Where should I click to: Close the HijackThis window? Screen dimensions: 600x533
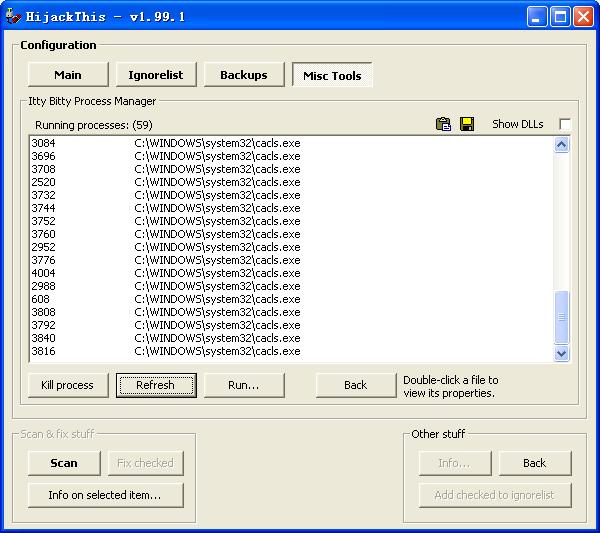pos(584,17)
